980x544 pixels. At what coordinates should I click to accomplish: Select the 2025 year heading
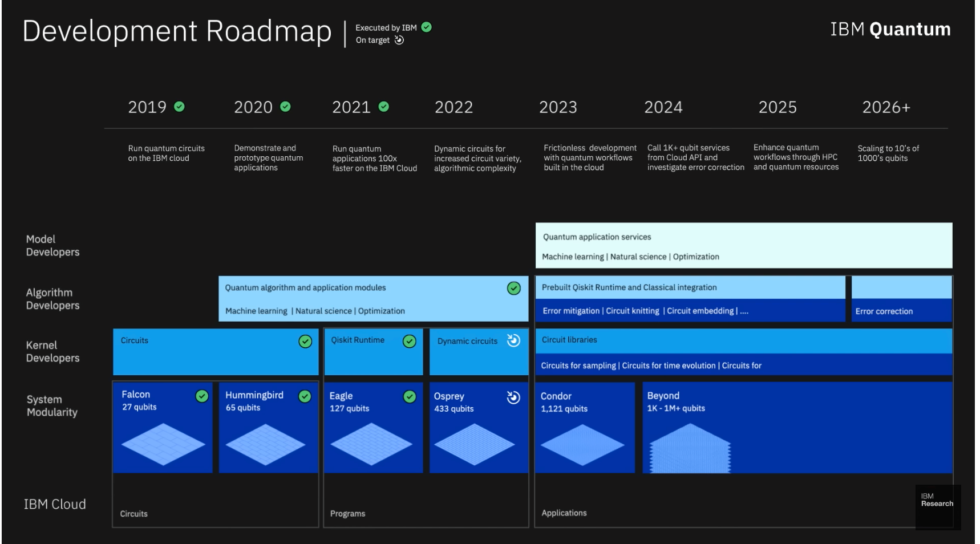point(777,107)
